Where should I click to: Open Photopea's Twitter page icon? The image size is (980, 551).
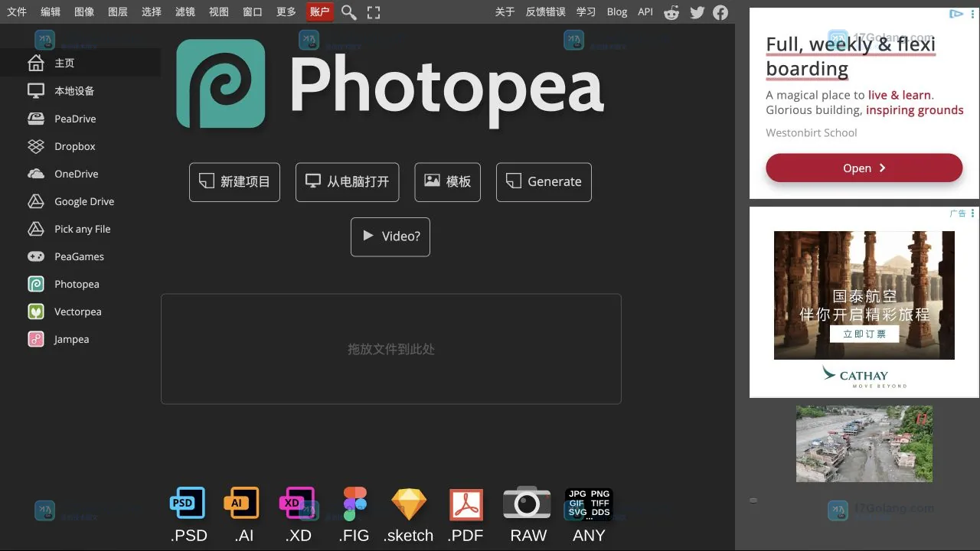[697, 12]
